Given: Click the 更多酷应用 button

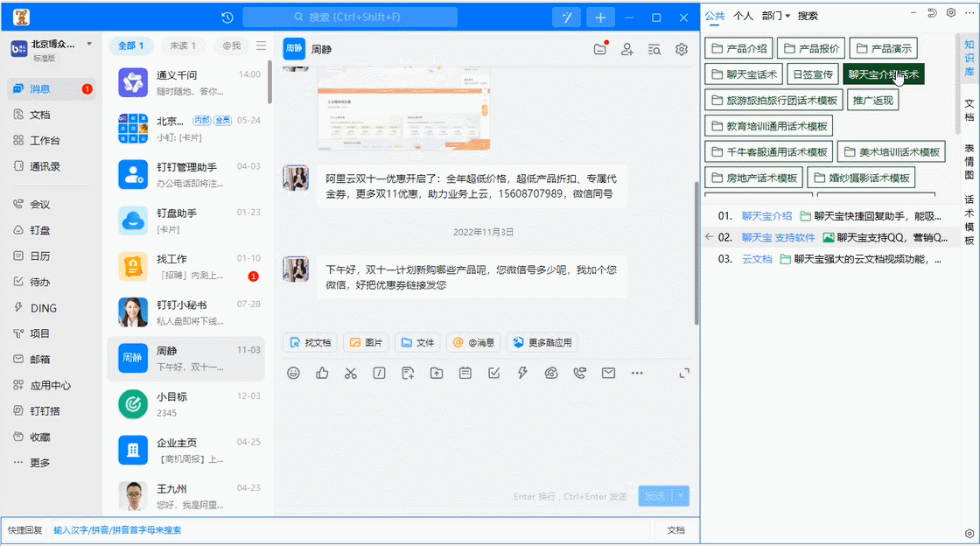Looking at the screenshot, I should pos(542,342).
